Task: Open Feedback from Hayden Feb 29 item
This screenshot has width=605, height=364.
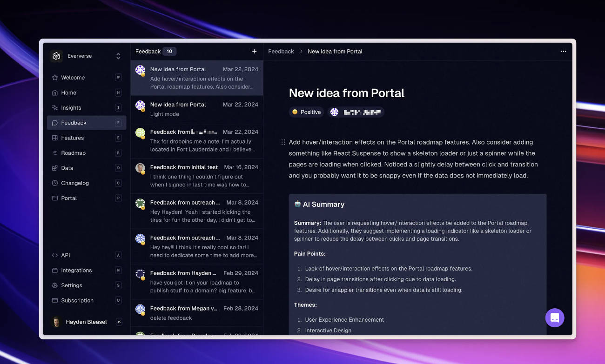Action: 197,282
